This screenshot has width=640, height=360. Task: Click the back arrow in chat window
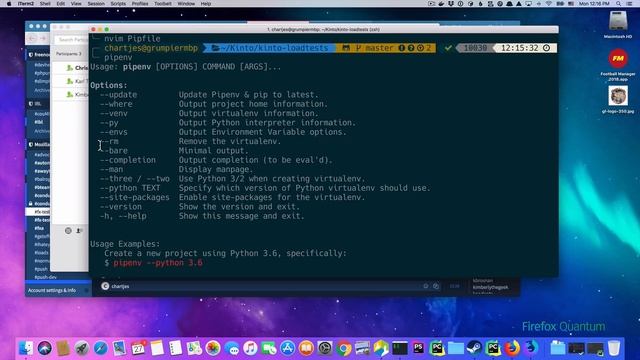coord(32,38)
